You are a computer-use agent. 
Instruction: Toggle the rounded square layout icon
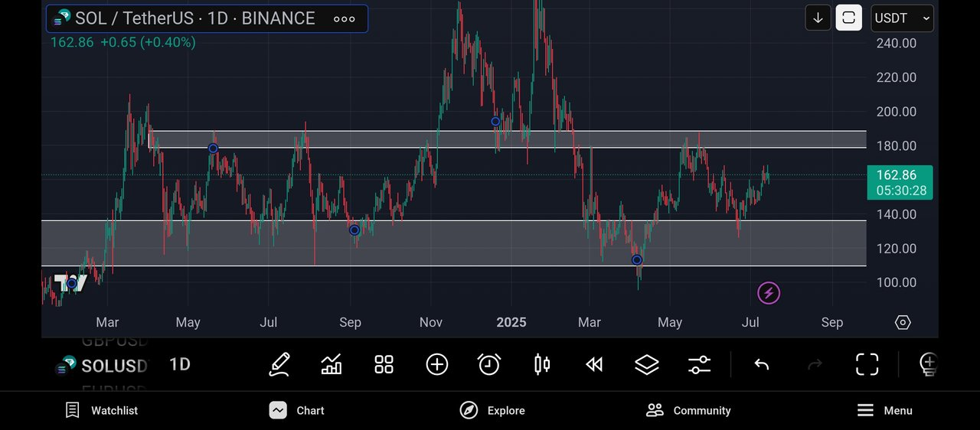point(848,18)
